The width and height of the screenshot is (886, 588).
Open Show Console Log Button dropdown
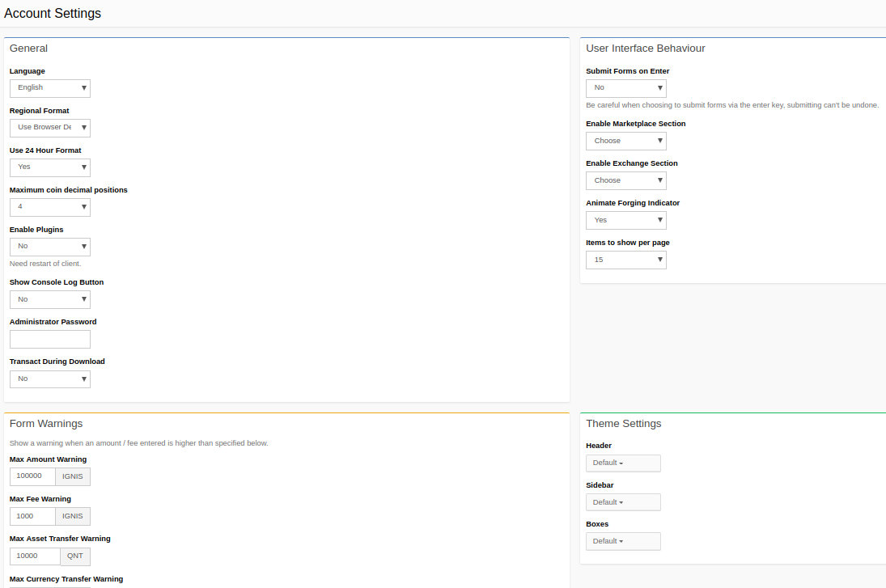[50, 299]
